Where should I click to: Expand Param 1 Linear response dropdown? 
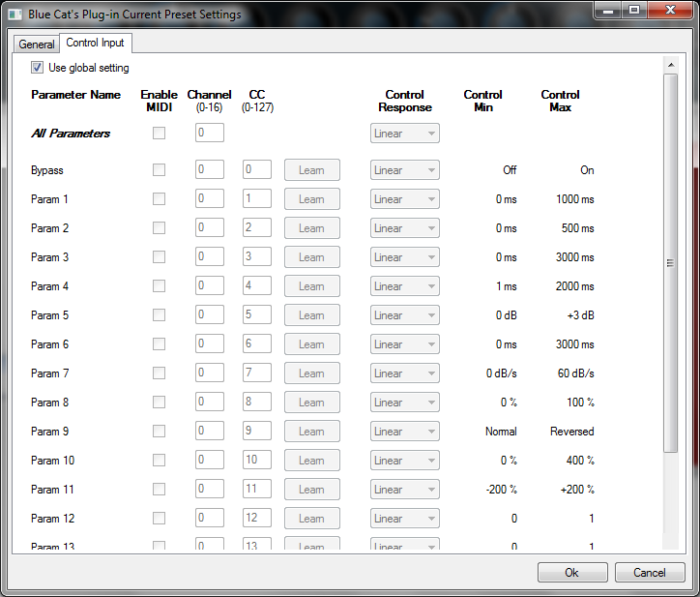pyautogui.click(x=405, y=199)
